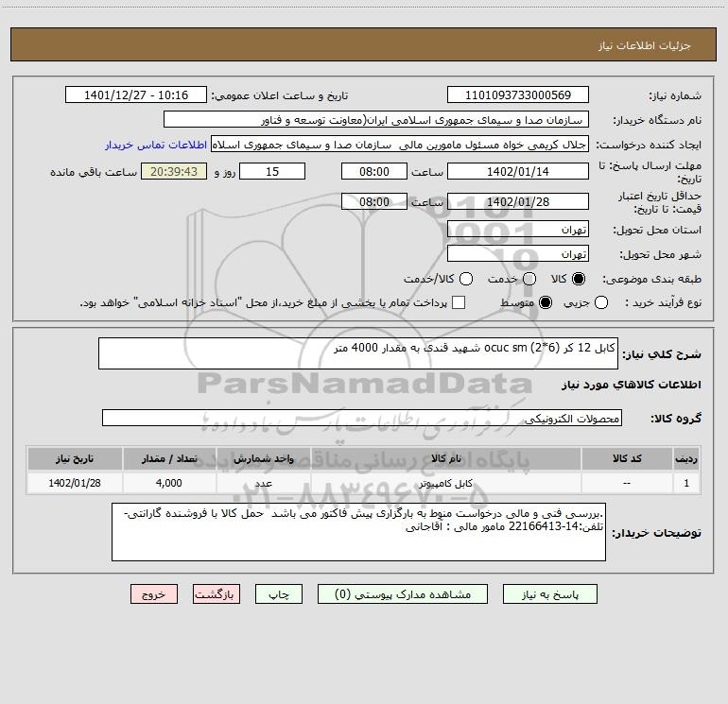Click the نام کالا column header
The width and height of the screenshot is (728, 704).
coord(445,458)
